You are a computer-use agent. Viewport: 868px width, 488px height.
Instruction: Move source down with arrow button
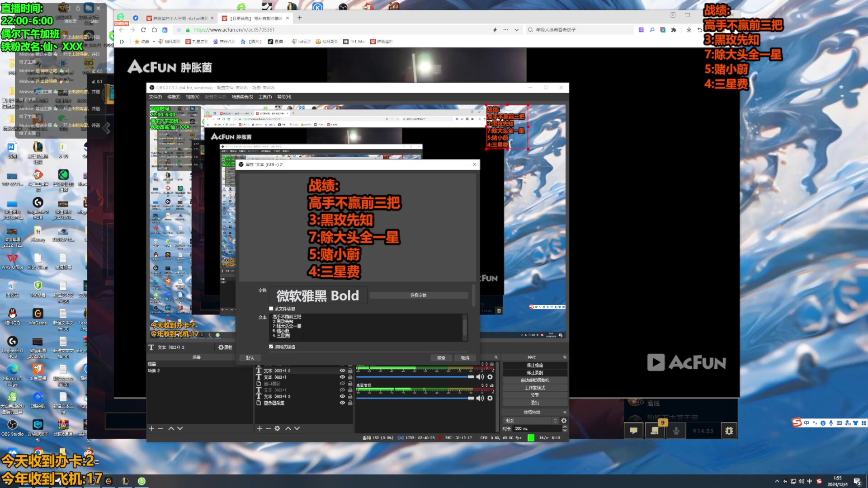click(x=297, y=428)
